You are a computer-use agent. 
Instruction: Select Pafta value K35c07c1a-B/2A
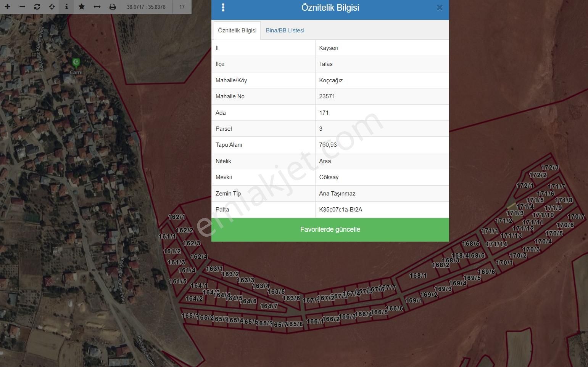(382, 210)
